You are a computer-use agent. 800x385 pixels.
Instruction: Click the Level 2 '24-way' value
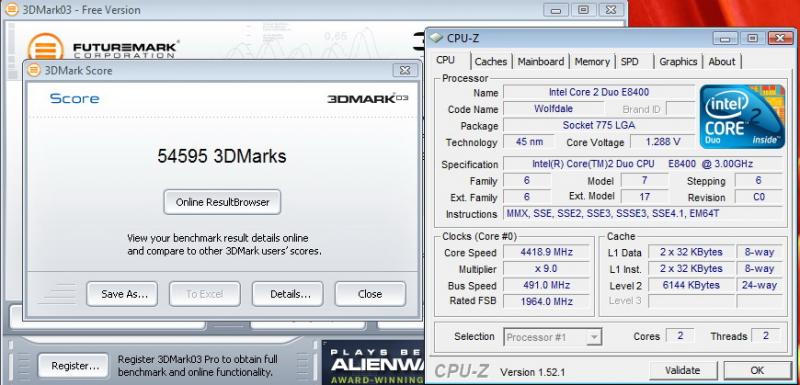(x=759, y=285)
